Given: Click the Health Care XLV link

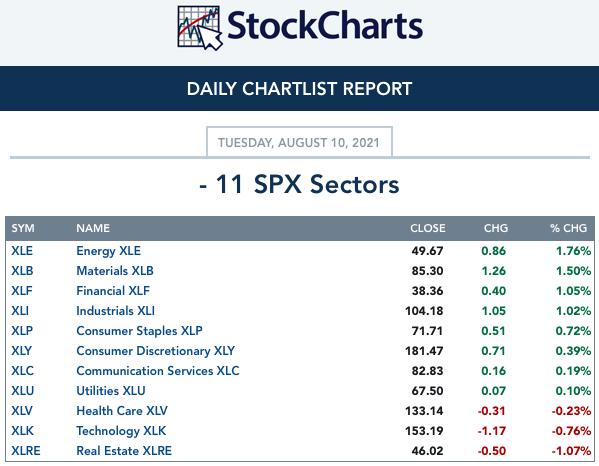Looking at the screenshot, I should [122, 411].
